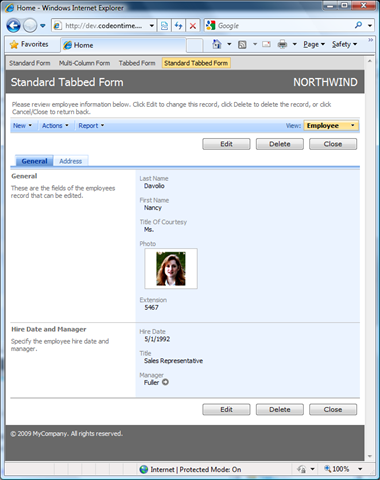380x480 pixels.
Task: Click the browser Back arrow button
Action: (13, 26)
